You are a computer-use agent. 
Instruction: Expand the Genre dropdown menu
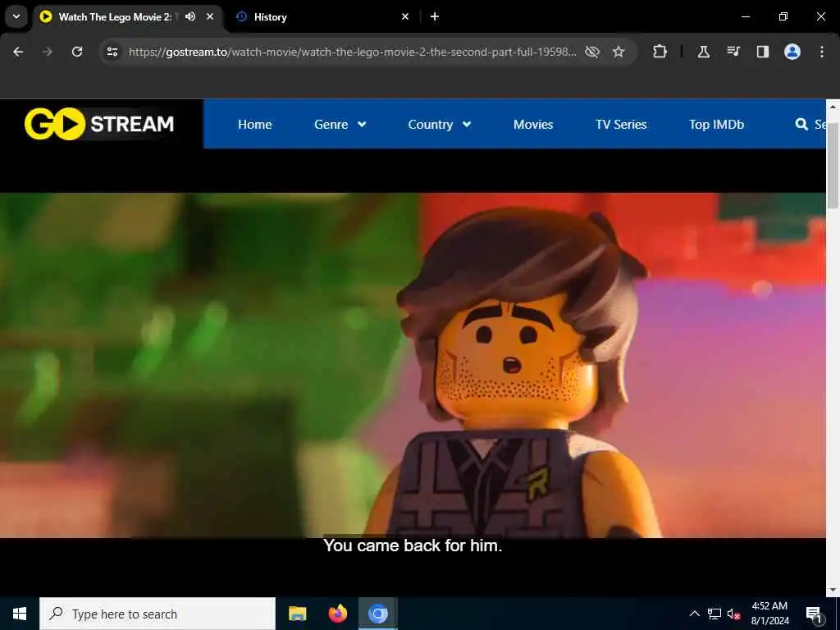(340, 125)
